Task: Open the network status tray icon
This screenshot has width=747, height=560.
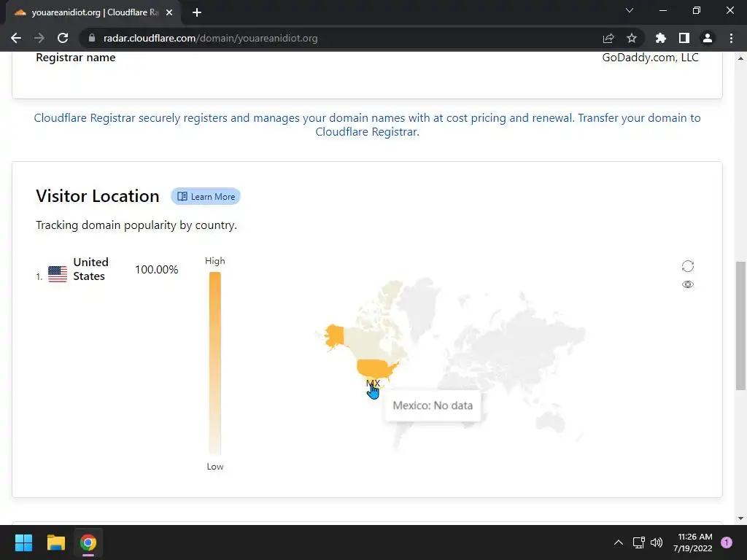Action: [x=638, y=542]
